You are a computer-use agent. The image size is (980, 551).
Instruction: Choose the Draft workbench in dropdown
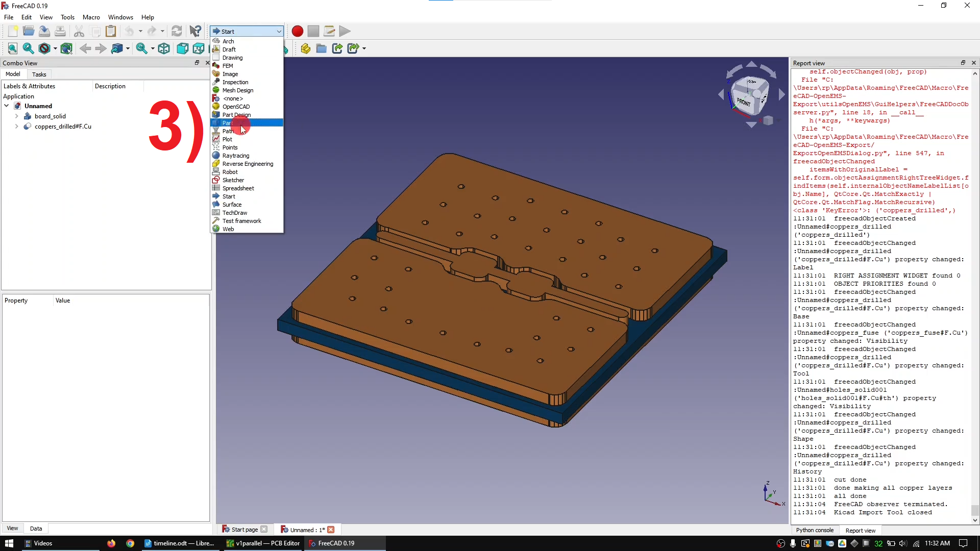[247, 49]
